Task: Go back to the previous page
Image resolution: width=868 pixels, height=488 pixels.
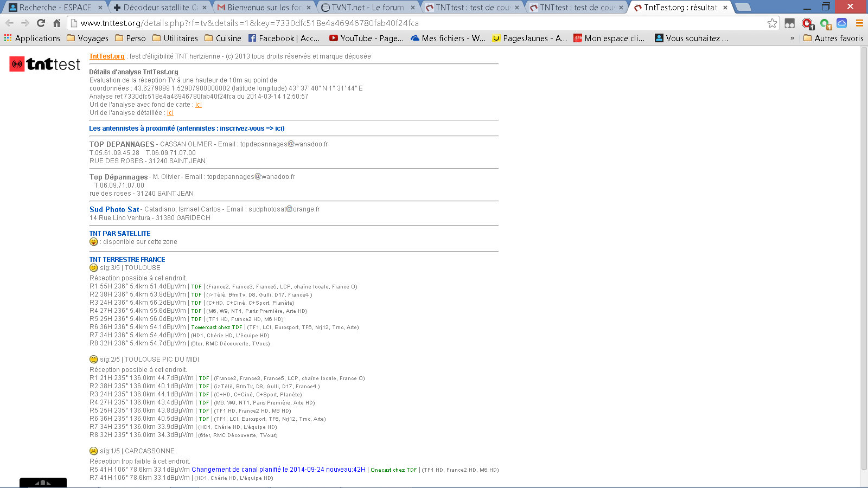Action: click(x=9, y=23)
